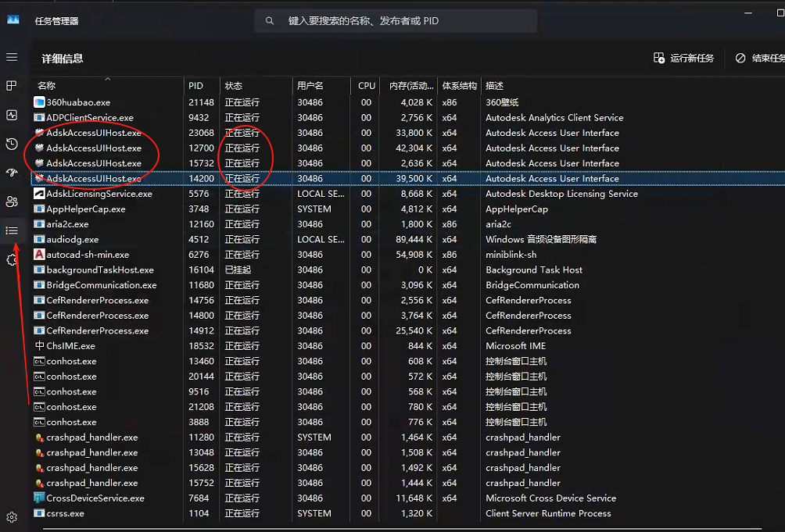This screenshot has height=532, width=785.
Task: Click the conhost.exe console icon for PID 13460
Action: [39, 361]
